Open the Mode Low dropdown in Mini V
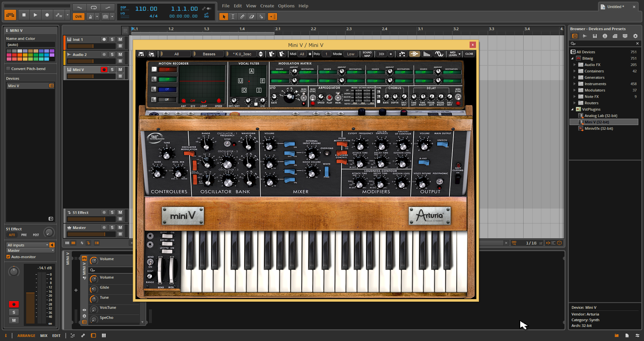 coord(351,54)
